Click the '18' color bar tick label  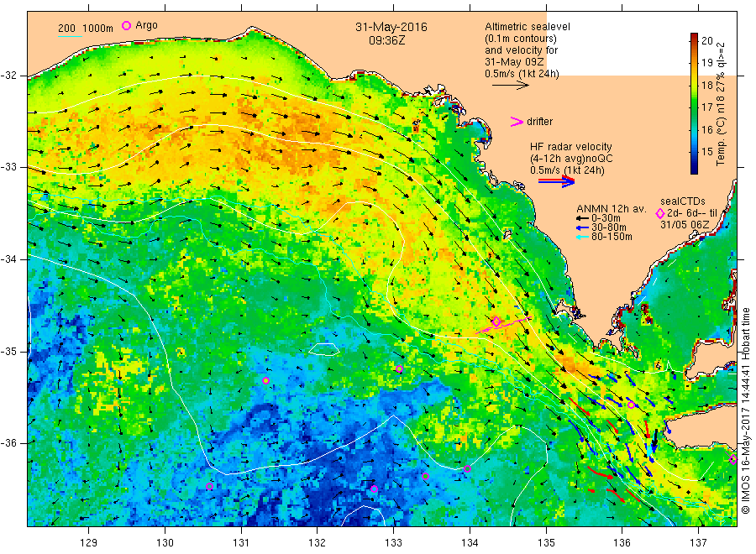[x=706, y=86]
